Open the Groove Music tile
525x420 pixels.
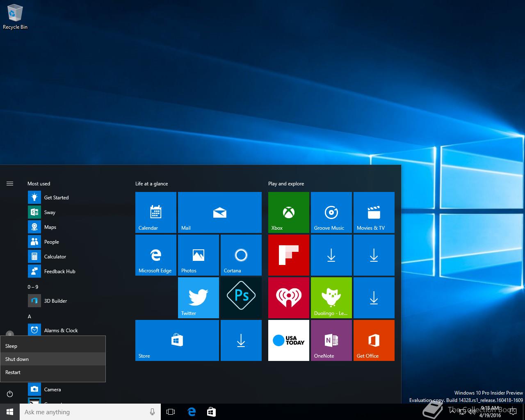[331, 212]
